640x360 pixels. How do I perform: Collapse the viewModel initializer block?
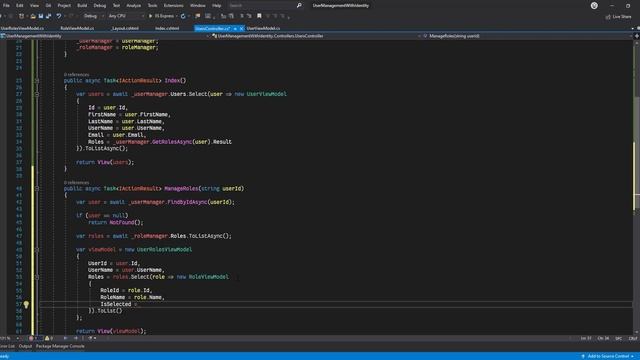[37, 249]
